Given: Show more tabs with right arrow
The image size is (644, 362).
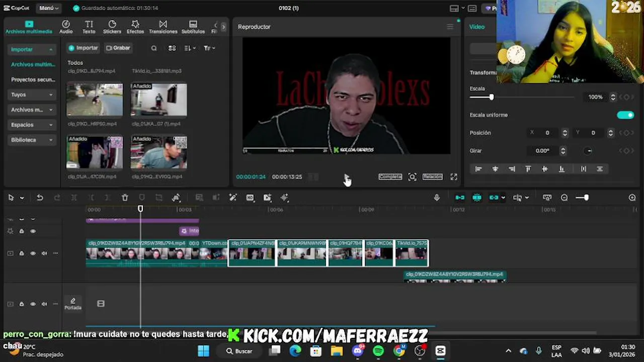Looking at the screenshot, I should click(223, 27).
